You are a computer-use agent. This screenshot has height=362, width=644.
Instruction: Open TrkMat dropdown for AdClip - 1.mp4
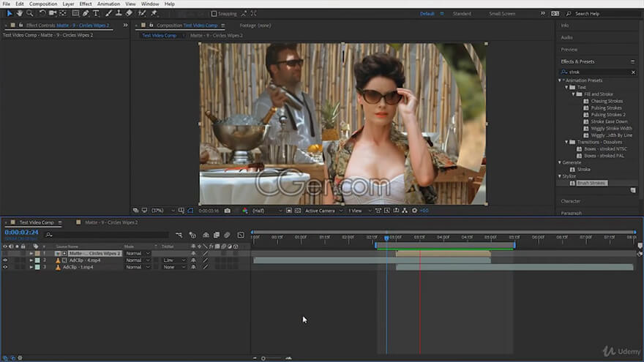174,267
